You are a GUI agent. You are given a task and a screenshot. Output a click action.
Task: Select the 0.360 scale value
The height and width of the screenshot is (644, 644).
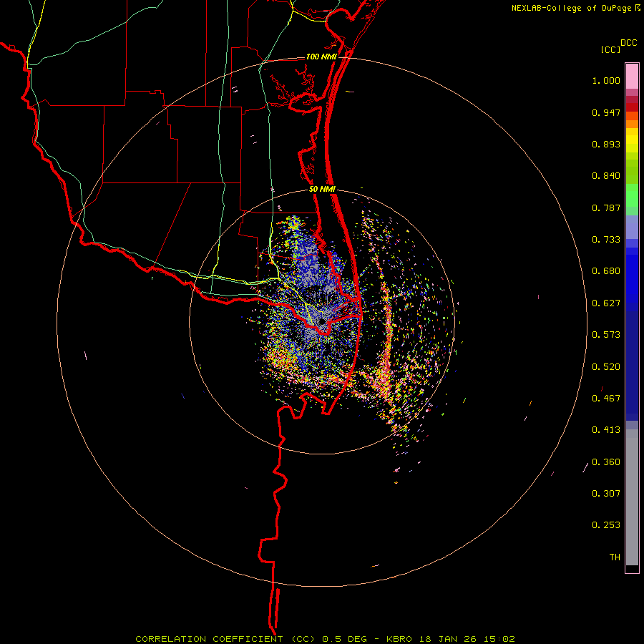(x=606, y=462)
